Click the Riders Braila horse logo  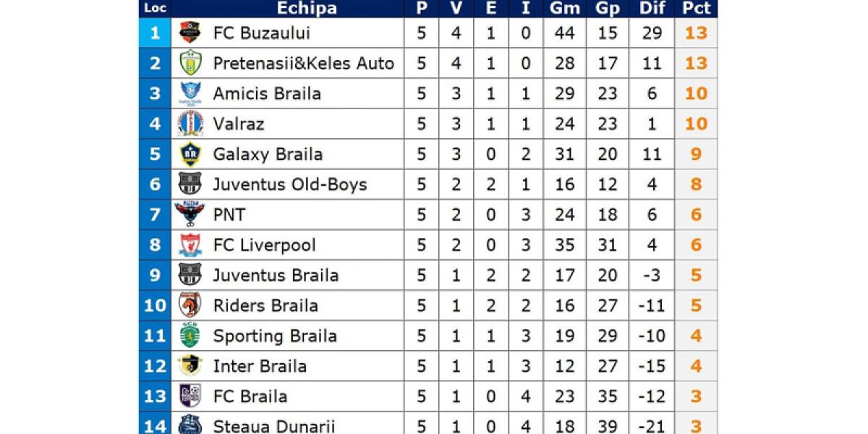(190, 305)
